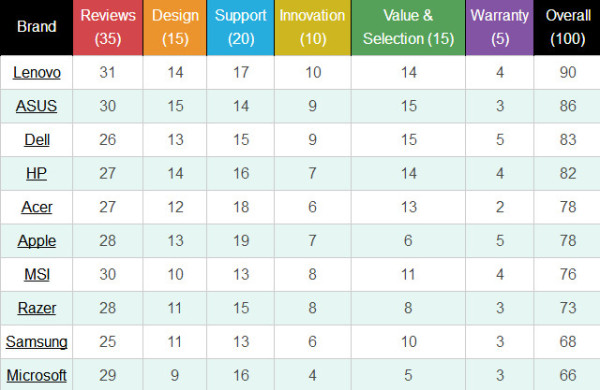The width and height of the screenshot is (600, 390).
Task: Select Lenovo's overall score of 90
Action: (x=567, y=72)
